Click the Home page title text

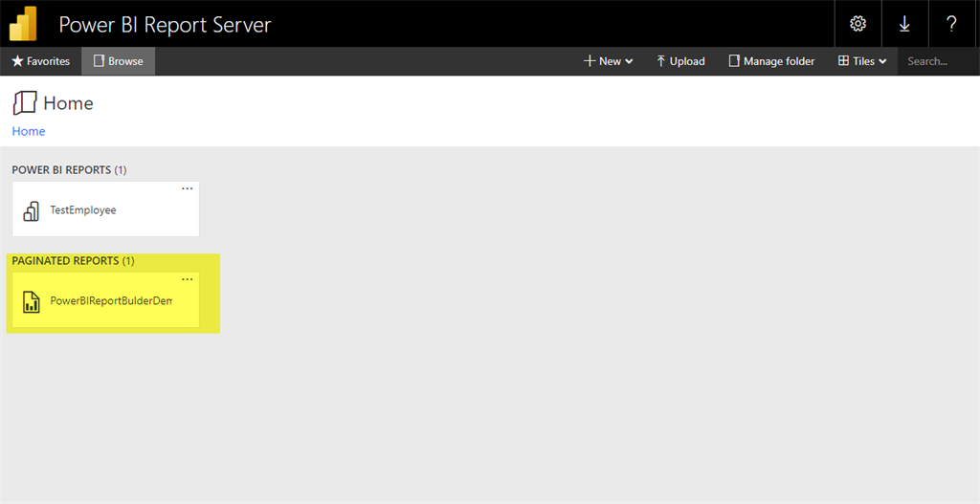pos(68,103)
